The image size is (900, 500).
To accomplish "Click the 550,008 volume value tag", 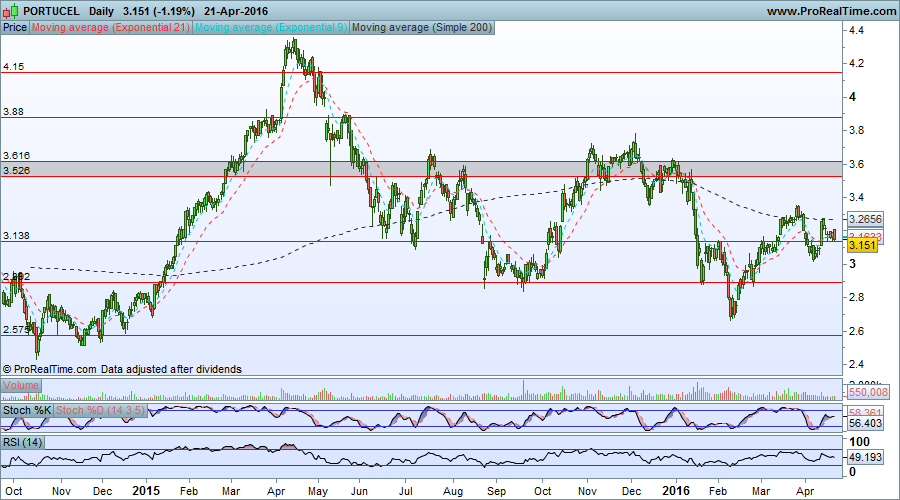I will click(868, 393).
